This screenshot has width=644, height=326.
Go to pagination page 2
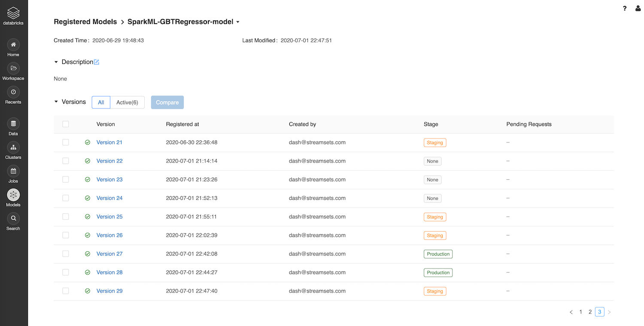click(x=590, y=312)
